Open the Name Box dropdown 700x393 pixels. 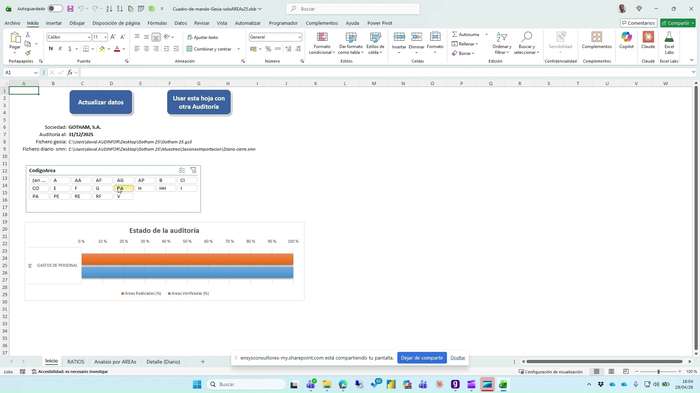[35, 72]
